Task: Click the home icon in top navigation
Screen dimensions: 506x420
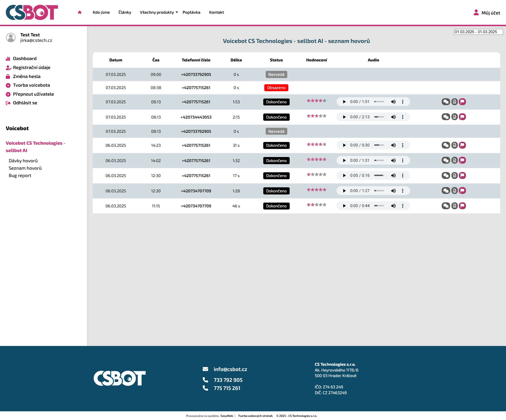Action: click(80, 12)
